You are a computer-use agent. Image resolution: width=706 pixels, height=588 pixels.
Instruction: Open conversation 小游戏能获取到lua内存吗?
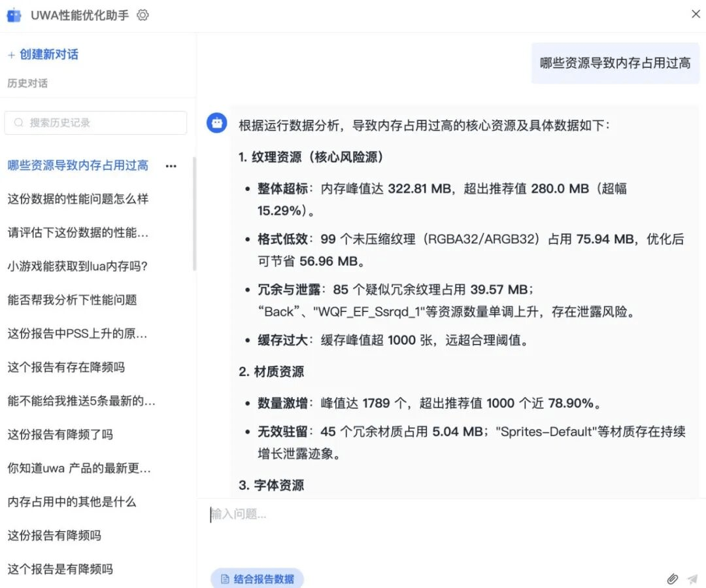coord(78,266)
